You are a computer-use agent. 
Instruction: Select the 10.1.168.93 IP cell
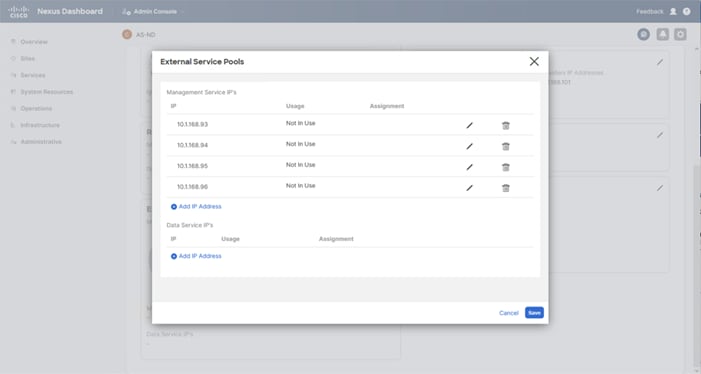192,124
